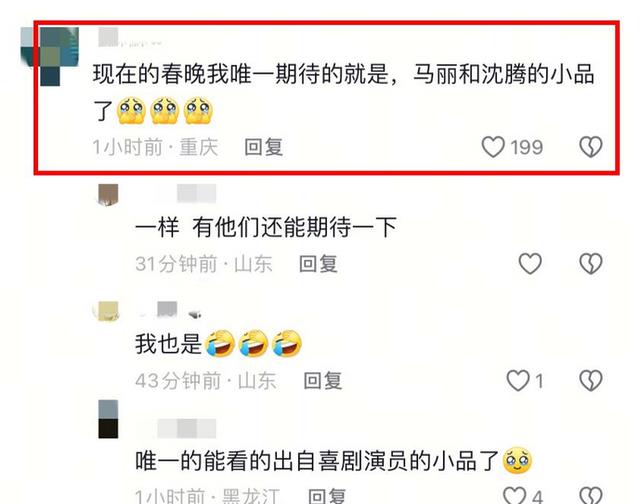The height and width of the screenshot is (504, 640).
Task: Open the top commenter's avatar
Action: 50,56
